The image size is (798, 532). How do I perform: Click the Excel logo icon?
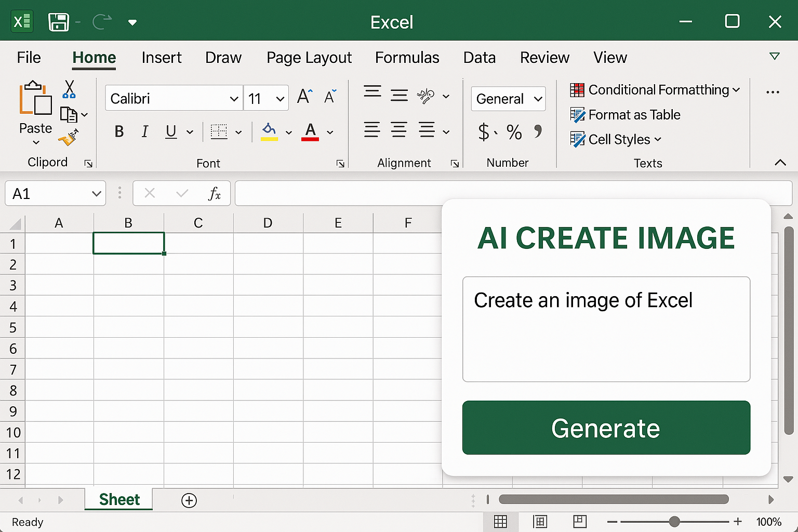pos(22,22)
